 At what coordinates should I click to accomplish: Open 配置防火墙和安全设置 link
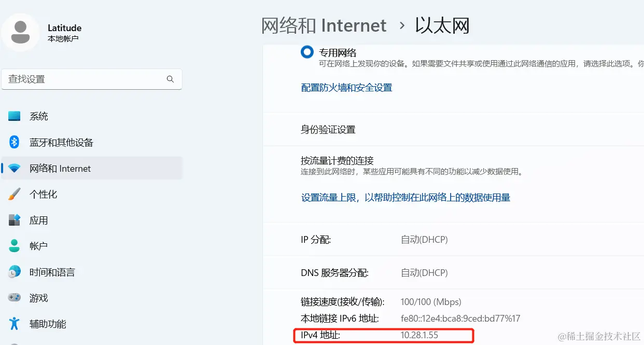(346, 88)
